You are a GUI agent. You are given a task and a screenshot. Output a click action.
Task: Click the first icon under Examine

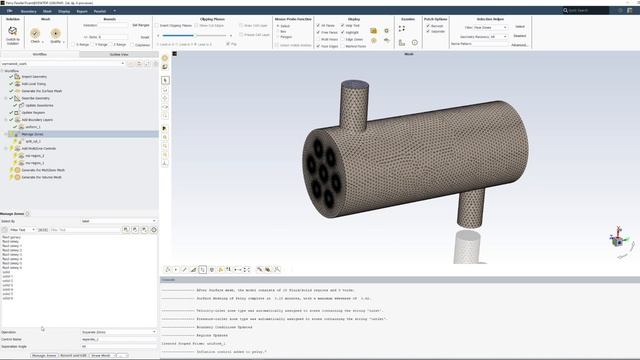click(x=402, y=29)
